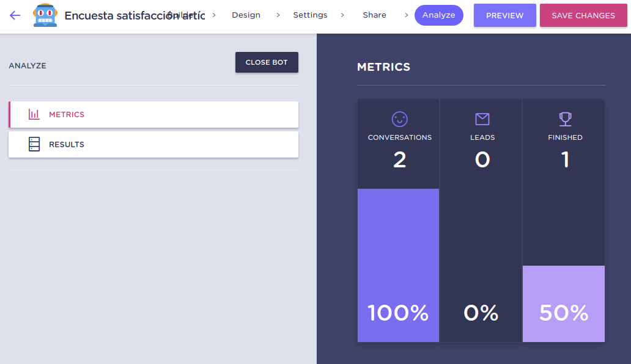Click the robot bot avatar icon
This screenshot has width=631, height=364.
pos(45,15)
